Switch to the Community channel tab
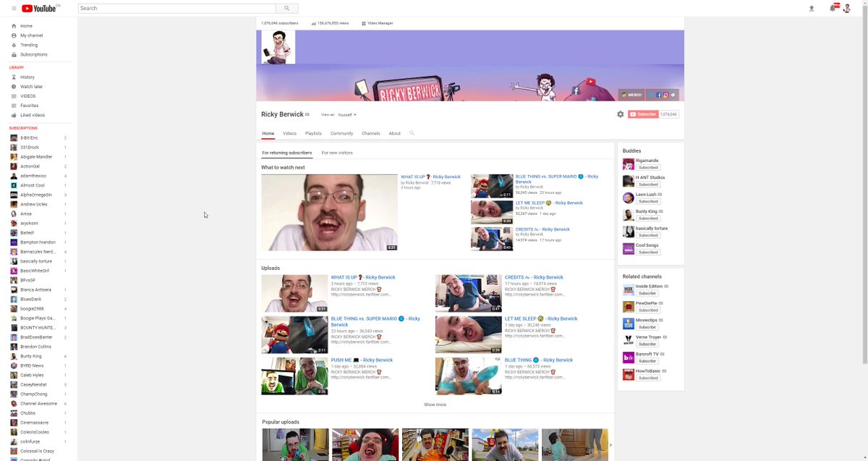The height and width of the screenshot is (461, 868). pyautogui.click(x=341, y=133)
